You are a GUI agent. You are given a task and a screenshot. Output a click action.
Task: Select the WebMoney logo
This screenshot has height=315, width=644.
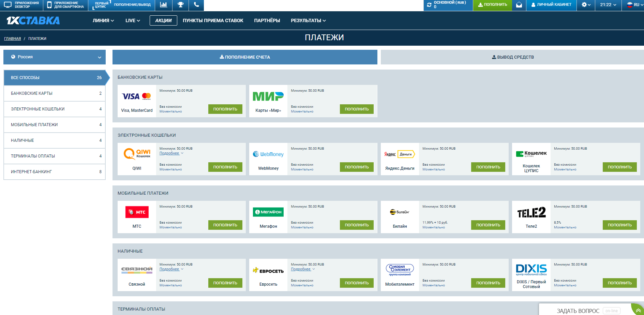(268, 154)
